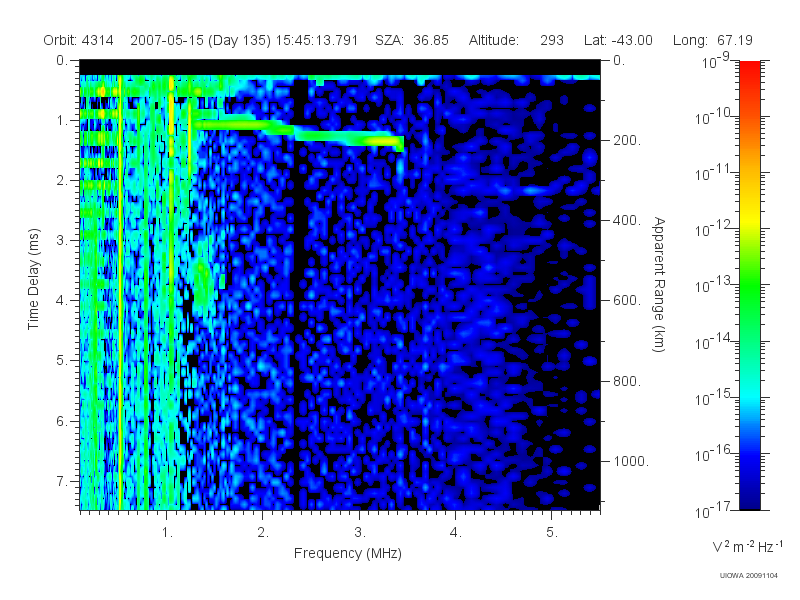Click the Frequency (MHz) axis title
Image resolution: width=800 pixels, height=600 pixels.
(x=348, y=553)
